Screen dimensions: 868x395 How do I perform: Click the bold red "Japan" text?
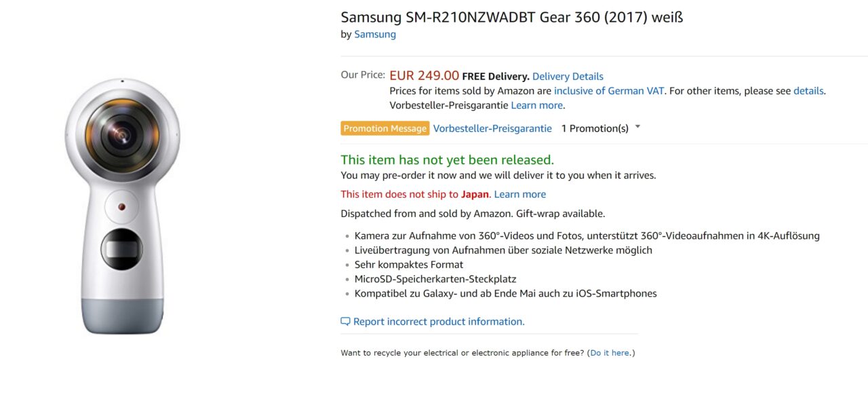[475, 194]
